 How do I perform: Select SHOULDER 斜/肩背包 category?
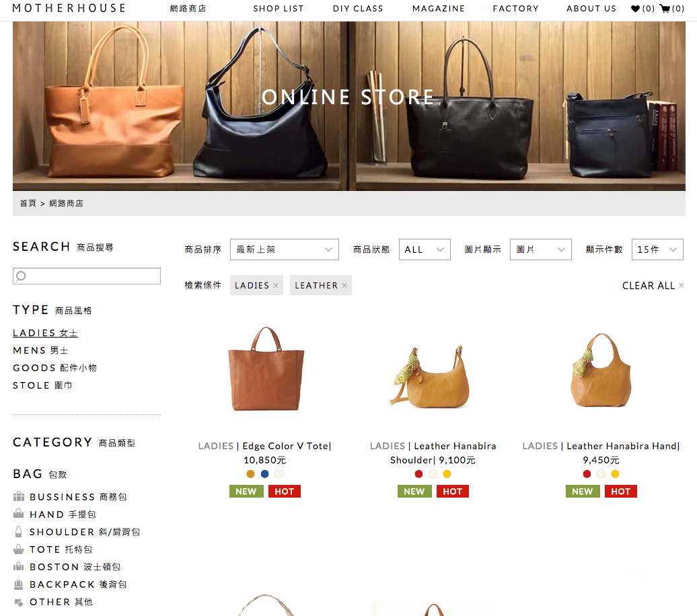pos(85,531)
